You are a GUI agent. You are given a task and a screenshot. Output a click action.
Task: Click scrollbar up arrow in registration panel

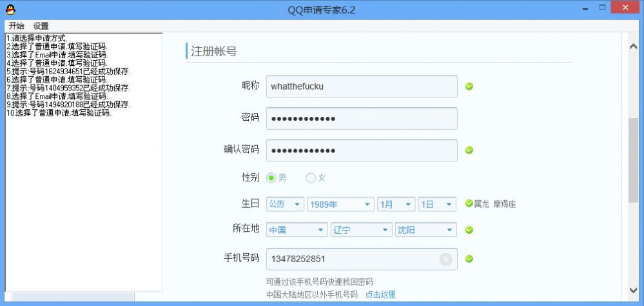click(633, 46)
